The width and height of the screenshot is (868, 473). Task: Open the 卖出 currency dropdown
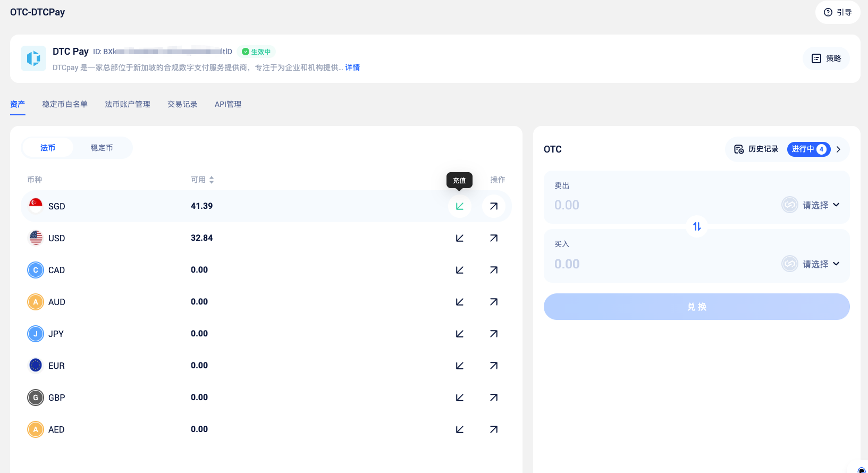[x=811, y=205]
